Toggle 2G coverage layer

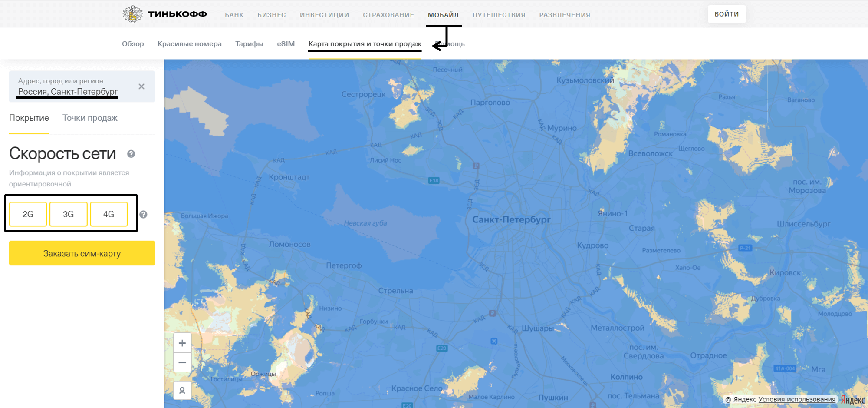[x=28, y=214]
